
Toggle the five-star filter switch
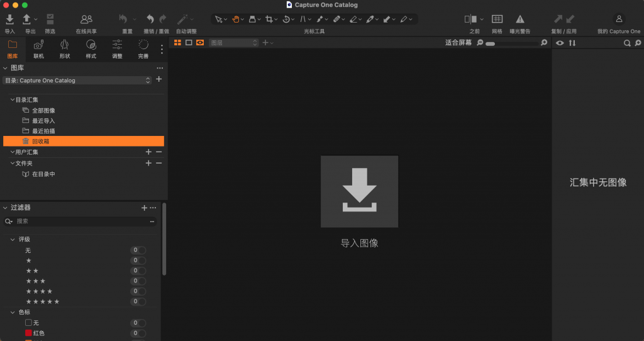point(138,301)
